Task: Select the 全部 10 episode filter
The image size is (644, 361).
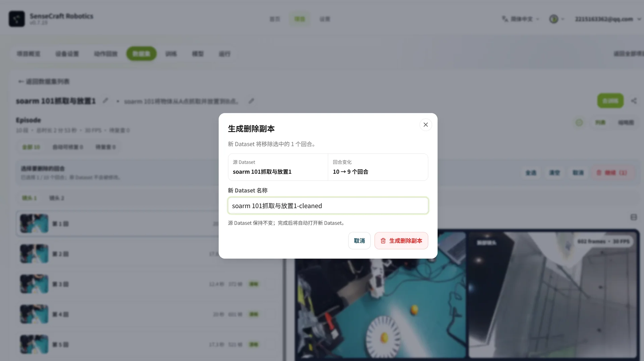Action: click(x=31, y=147)
